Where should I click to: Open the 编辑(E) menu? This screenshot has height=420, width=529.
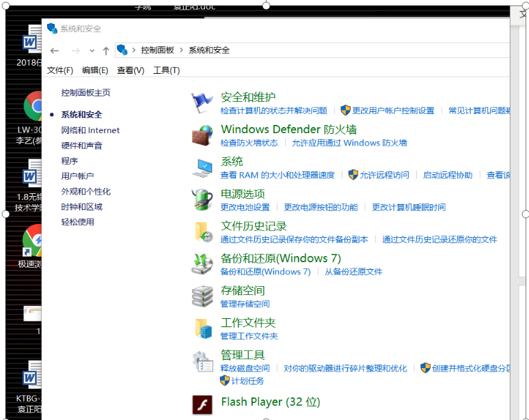(95, 70)
